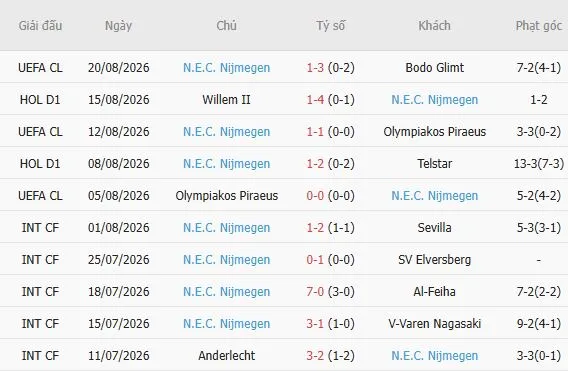Open N.E.C. Nijmegen away link on 15/08/2026
Viewport: 568px width, 371px height.
click(x=435, y=100)
